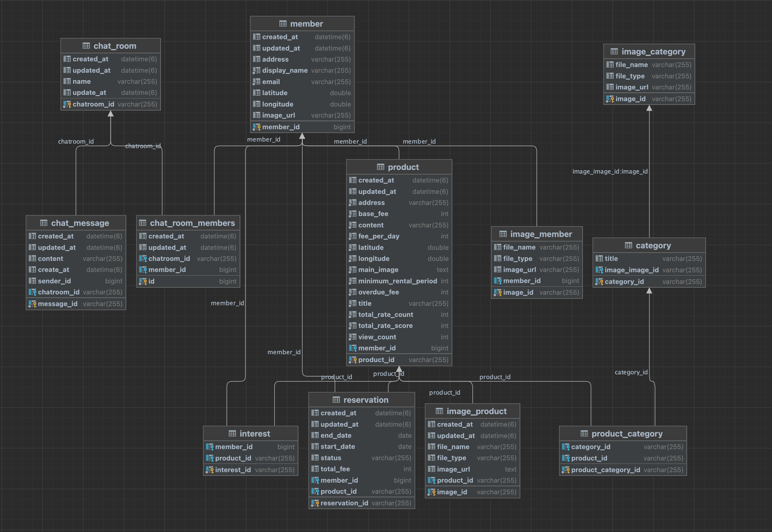
Task: Select the status column in reservation
Action: click(x=362, y=458)
